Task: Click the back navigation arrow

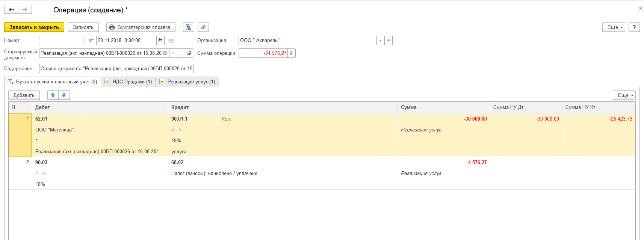Action: 11,10
